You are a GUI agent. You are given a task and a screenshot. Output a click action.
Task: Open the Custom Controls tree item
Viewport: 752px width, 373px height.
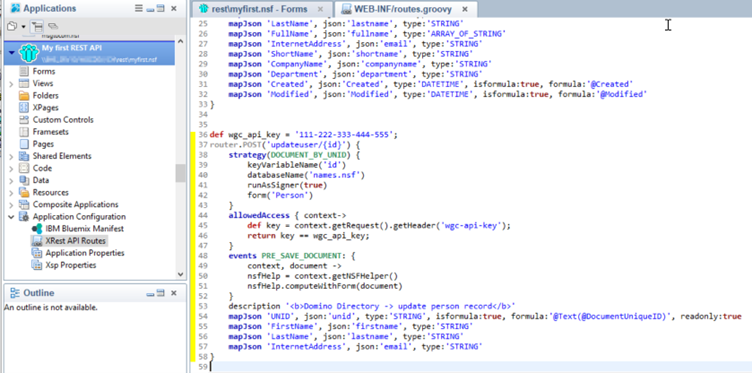coord(63,119)
